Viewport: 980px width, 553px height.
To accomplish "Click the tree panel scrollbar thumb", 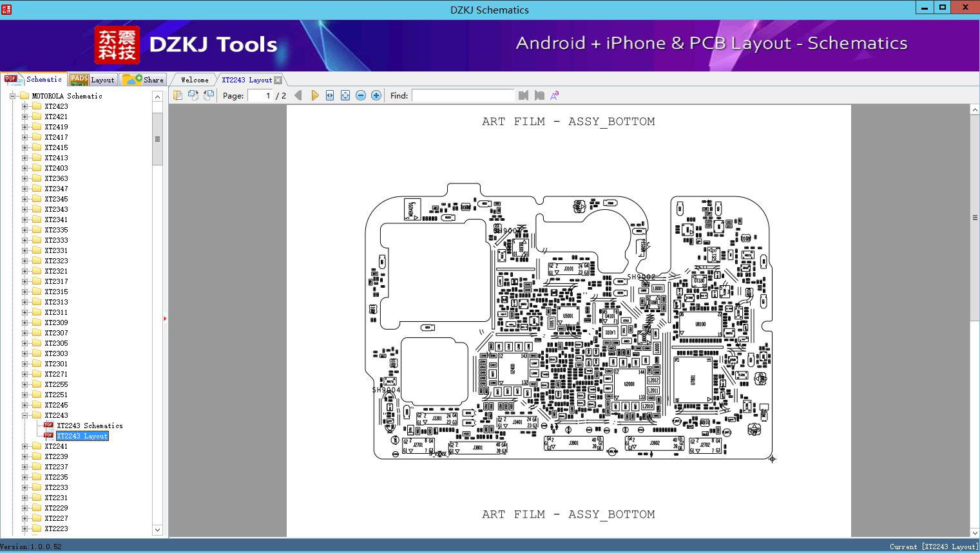I will [157, 139].
